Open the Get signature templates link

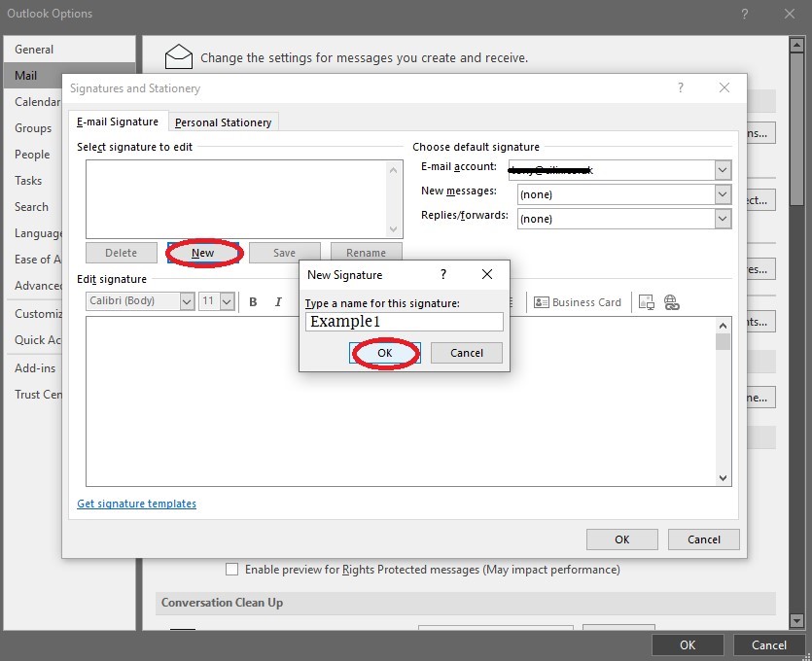click(x=137, y=504)
